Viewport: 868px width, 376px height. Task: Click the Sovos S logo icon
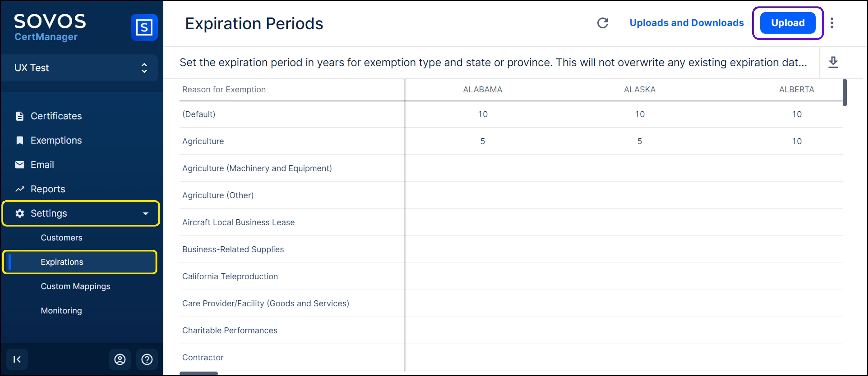click(144, 27)
